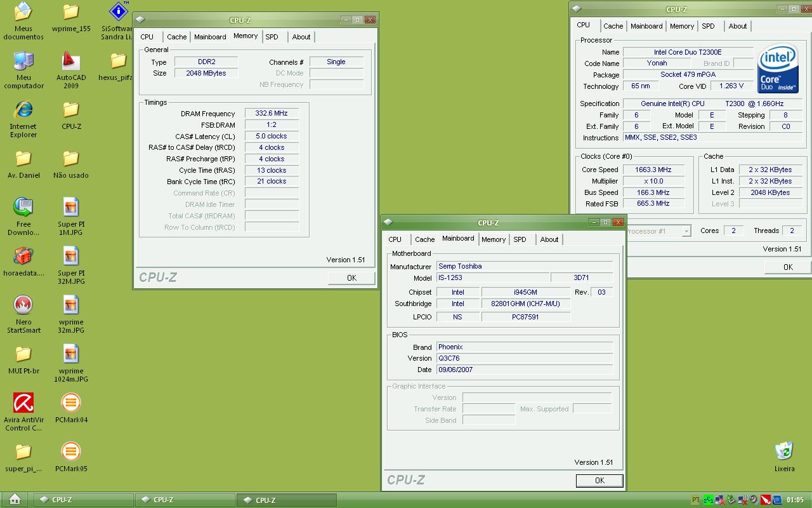
Task: Open the wprime 32m.JPG file
Action: [x=71, y=314]
